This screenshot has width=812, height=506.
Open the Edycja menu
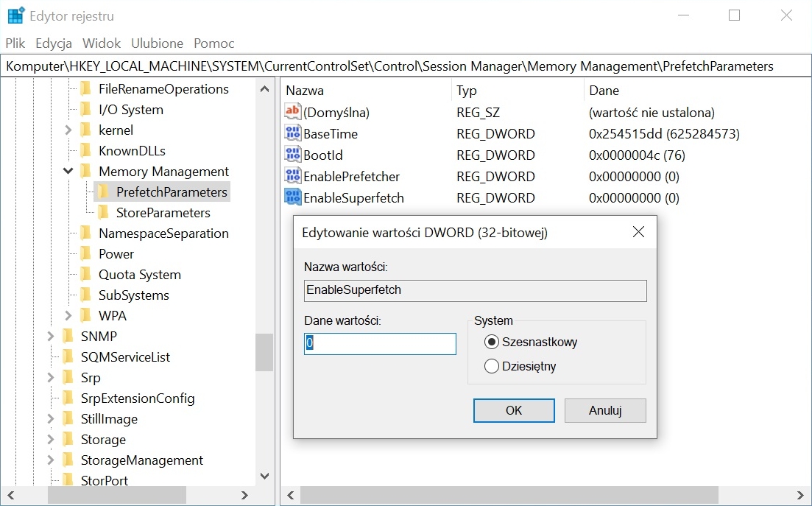(54, 43)
